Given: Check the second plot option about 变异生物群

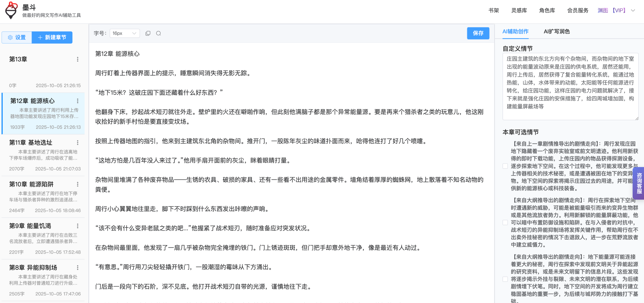Looking at the screenshot, I should (505, 223).
